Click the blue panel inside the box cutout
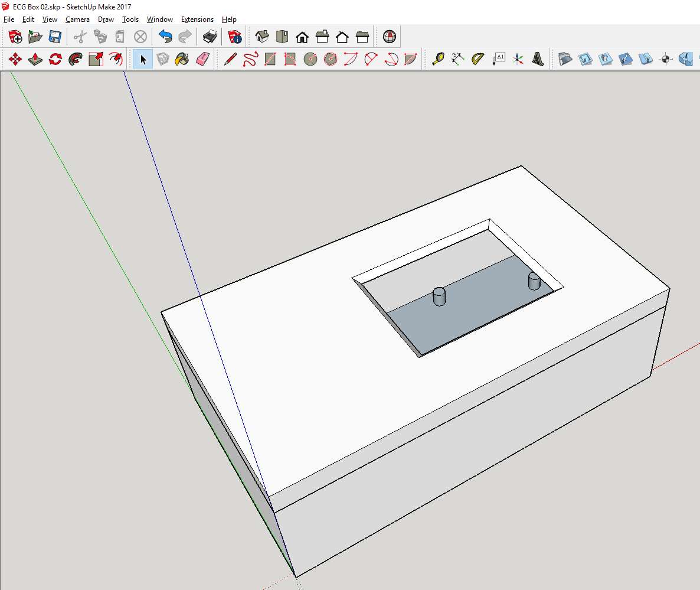 [x=466, y=307]
